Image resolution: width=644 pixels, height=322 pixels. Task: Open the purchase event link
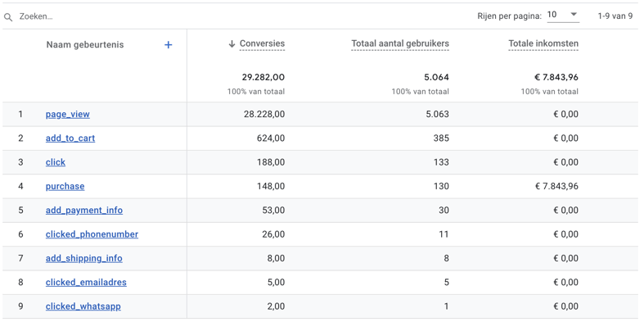coord(65,186)
